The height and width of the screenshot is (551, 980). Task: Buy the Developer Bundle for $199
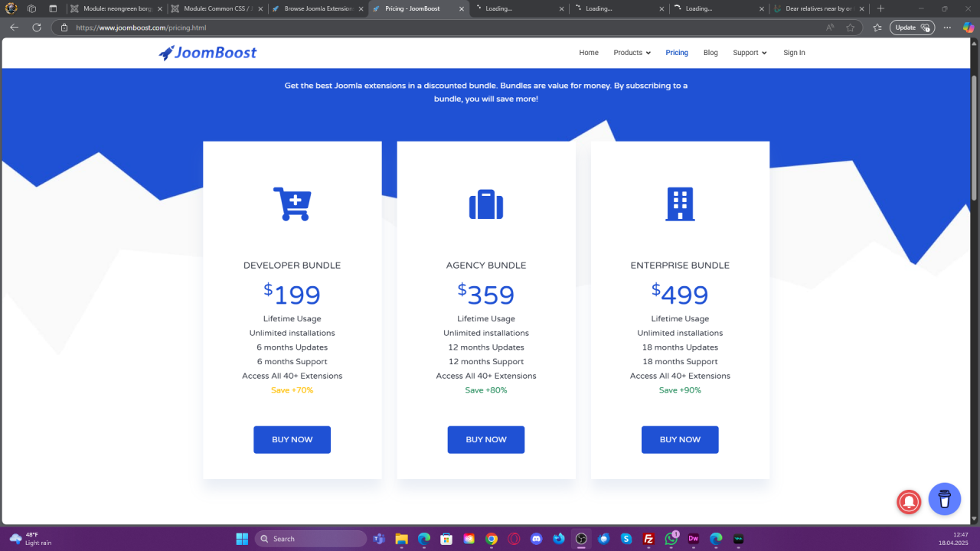[292, 439]
